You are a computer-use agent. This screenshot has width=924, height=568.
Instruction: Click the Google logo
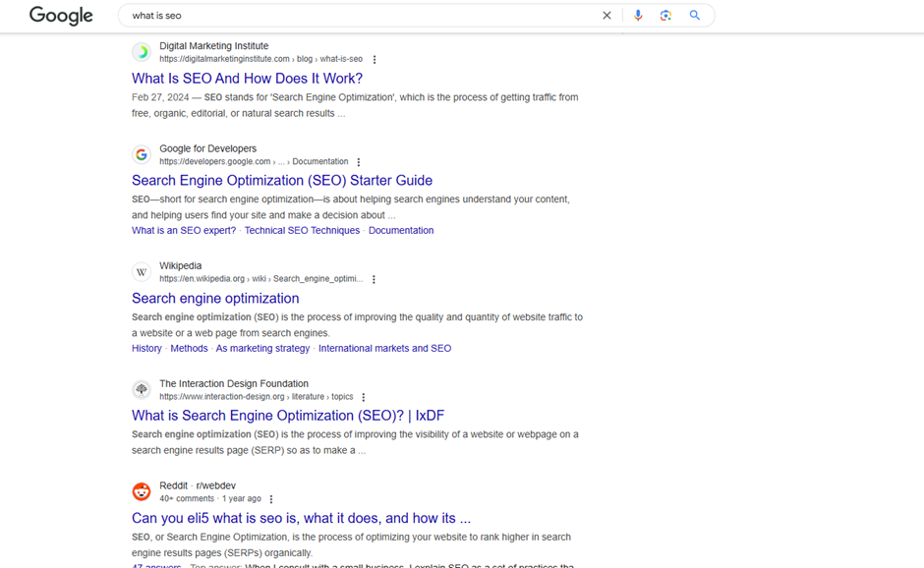pos(61,16)
